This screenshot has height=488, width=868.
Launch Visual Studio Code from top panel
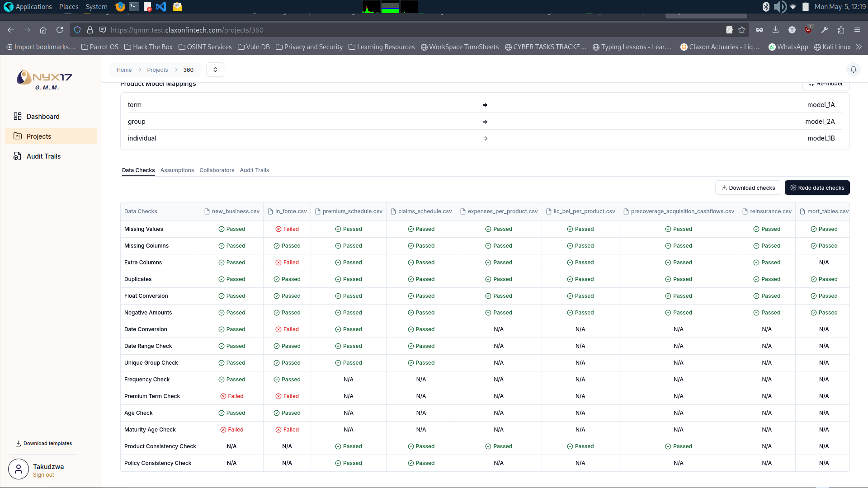[161, 7]
